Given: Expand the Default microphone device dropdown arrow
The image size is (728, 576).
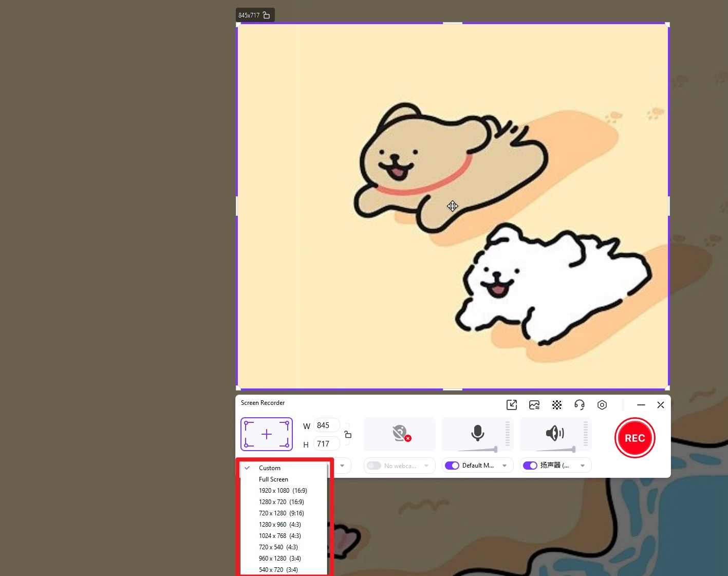Looking at the screenshot, I should (505, 466).
